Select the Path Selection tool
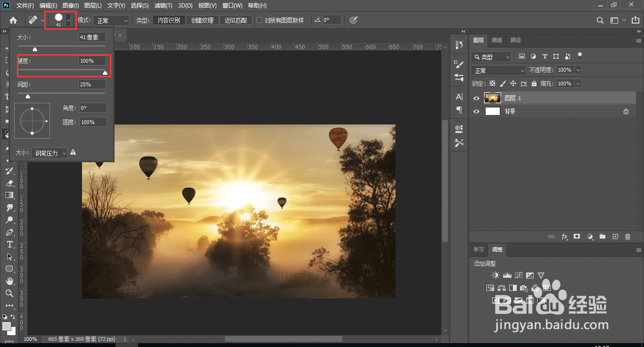644x347 pixels. click(9, 256)
